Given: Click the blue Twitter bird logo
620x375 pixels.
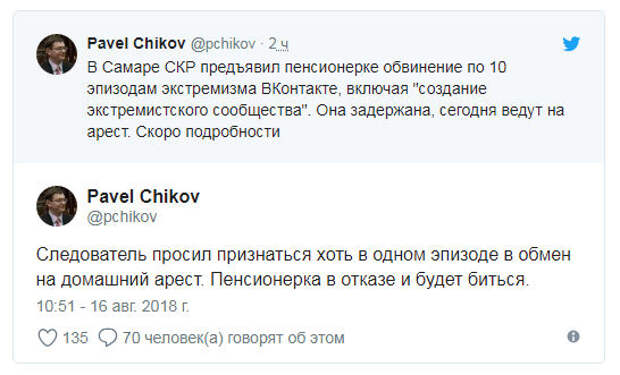Looking at the screenshot, I should click(x=571, y=44).
